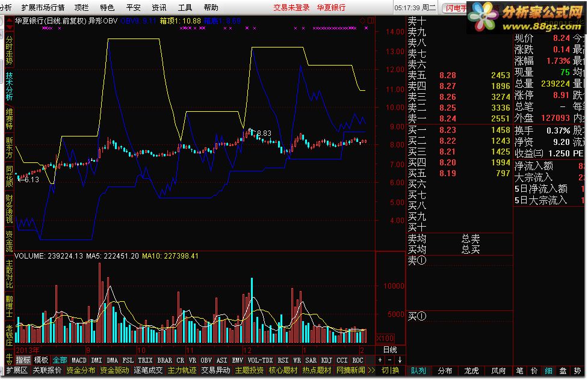Select the KDJ indicator
Viewport: 588px width, 380px height.
(326, 360)
